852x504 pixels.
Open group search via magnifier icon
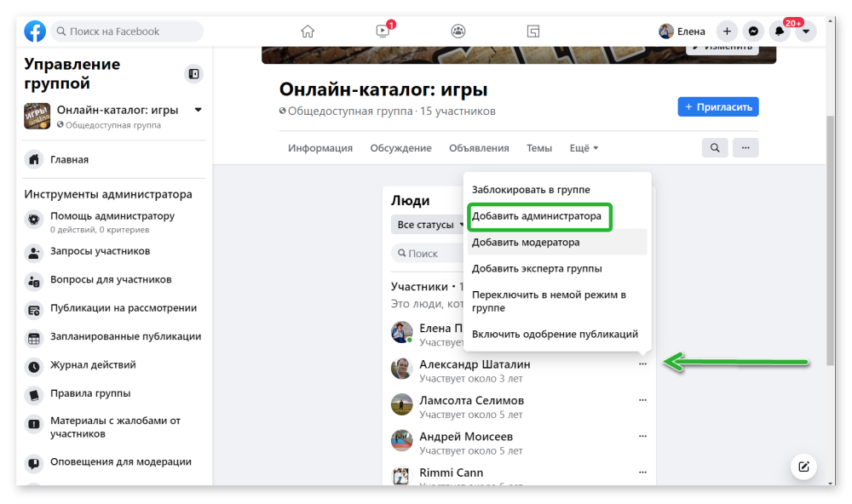coord(715,147)
